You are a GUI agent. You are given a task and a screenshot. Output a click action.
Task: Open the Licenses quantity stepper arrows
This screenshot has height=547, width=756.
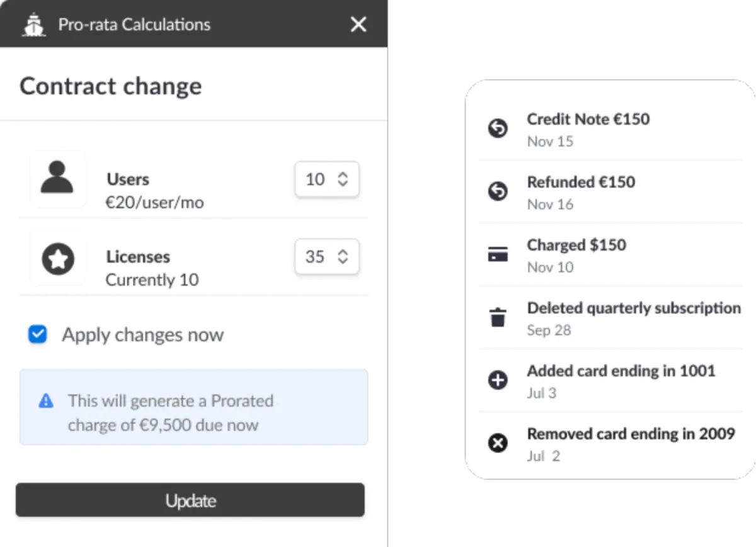coord(343,257)
